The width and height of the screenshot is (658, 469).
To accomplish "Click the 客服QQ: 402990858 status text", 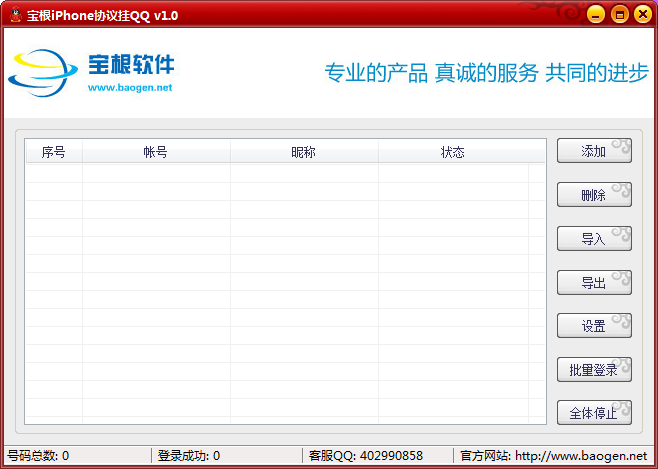I will 366,456.
